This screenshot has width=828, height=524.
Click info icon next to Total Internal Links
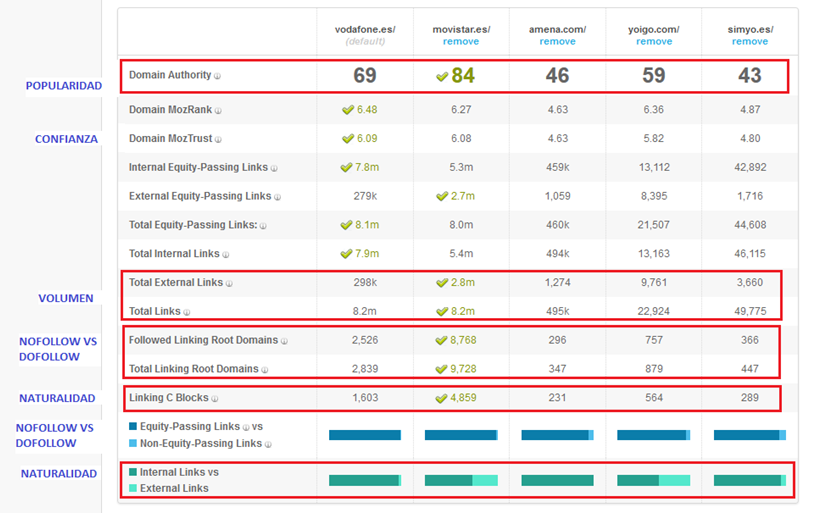click(227, 255)
